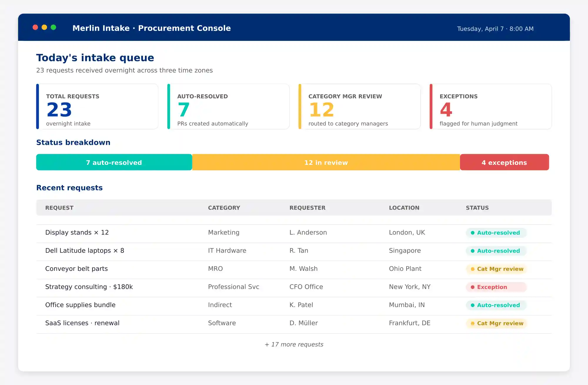Screen dimensions: 588x385
Task: Select the 7 auto-resolved bar segment
Action: point(114,162)
